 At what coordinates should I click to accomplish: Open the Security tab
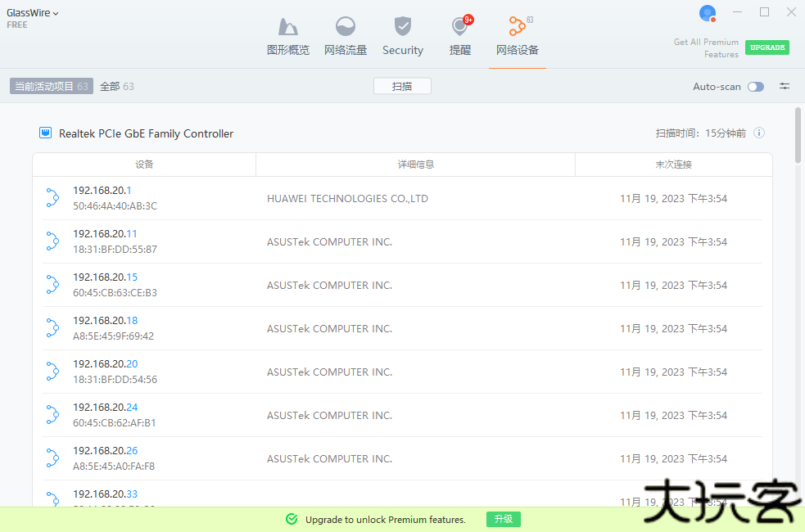[x=403, y=37]
